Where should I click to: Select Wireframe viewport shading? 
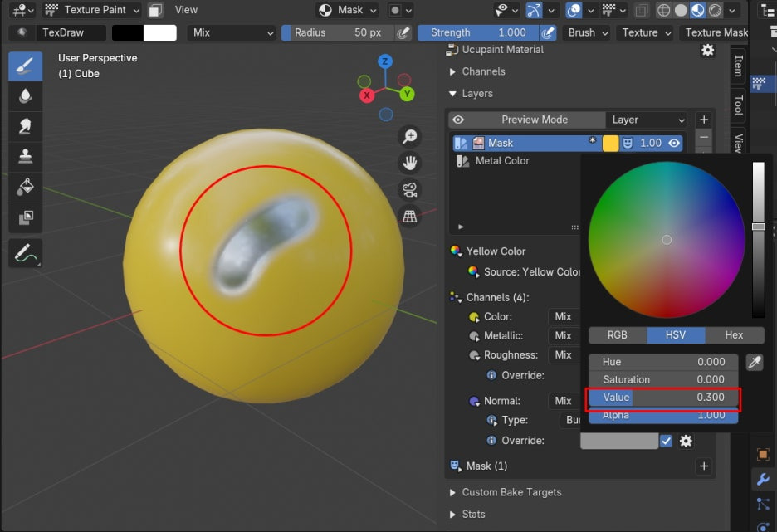(x=663, y=10)
